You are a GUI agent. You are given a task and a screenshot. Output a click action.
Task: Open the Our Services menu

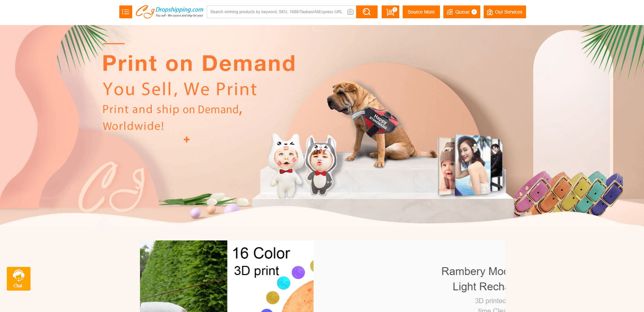point(505,12)
